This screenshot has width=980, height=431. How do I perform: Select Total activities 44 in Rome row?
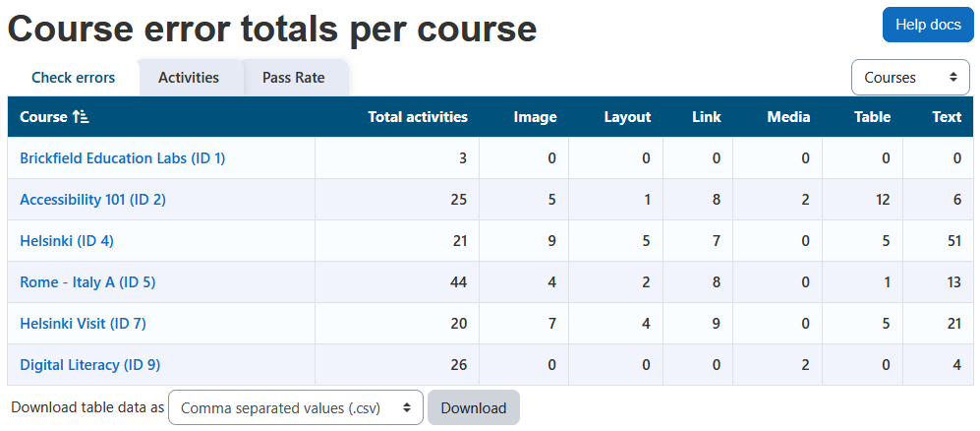pyautogui.click(x=459, y=282)
